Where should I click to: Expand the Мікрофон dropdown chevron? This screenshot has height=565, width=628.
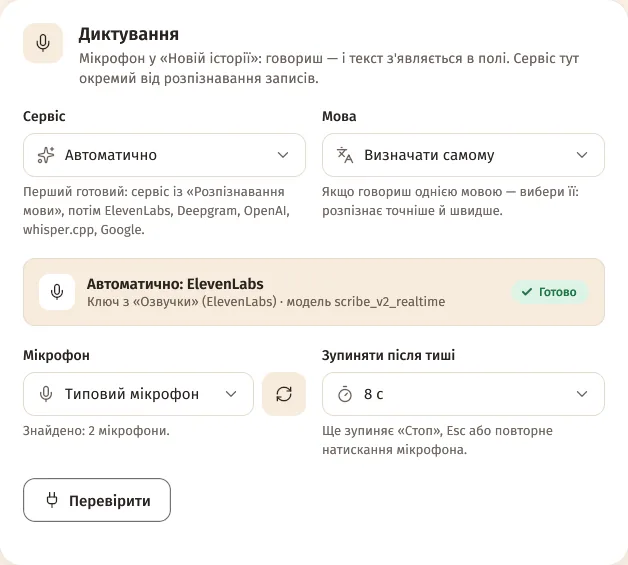[x=231, y=394]
